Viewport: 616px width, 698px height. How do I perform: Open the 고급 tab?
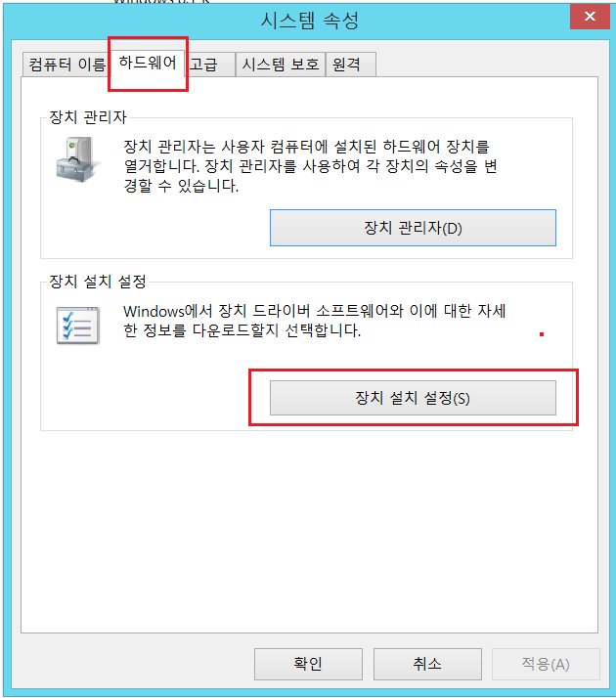tap(209, 65)
